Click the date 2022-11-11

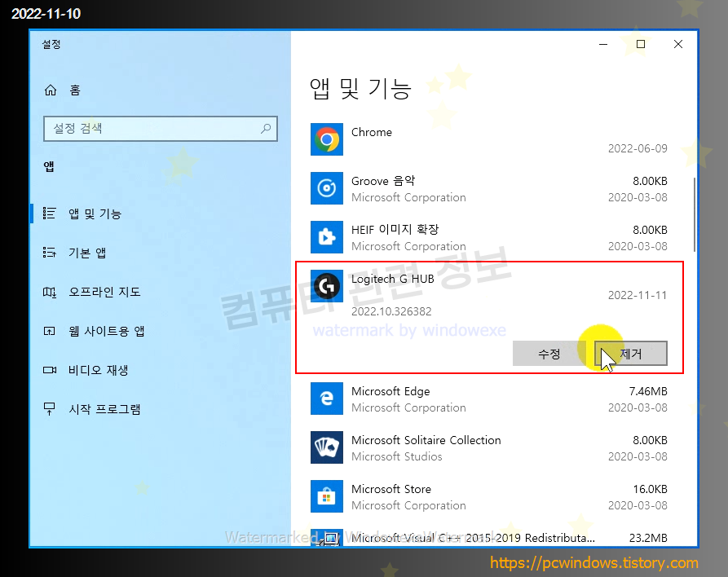pos(638,295)
